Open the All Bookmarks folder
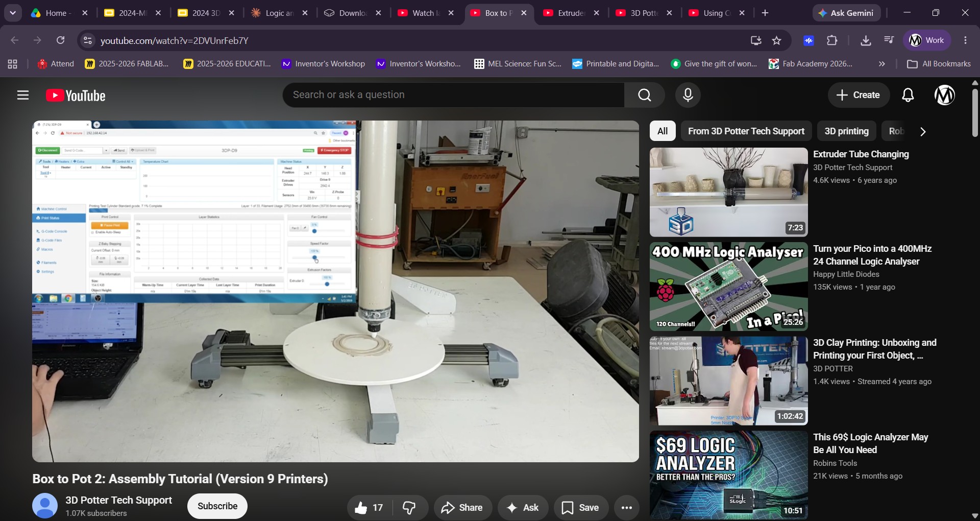 [x=939, y=64]
